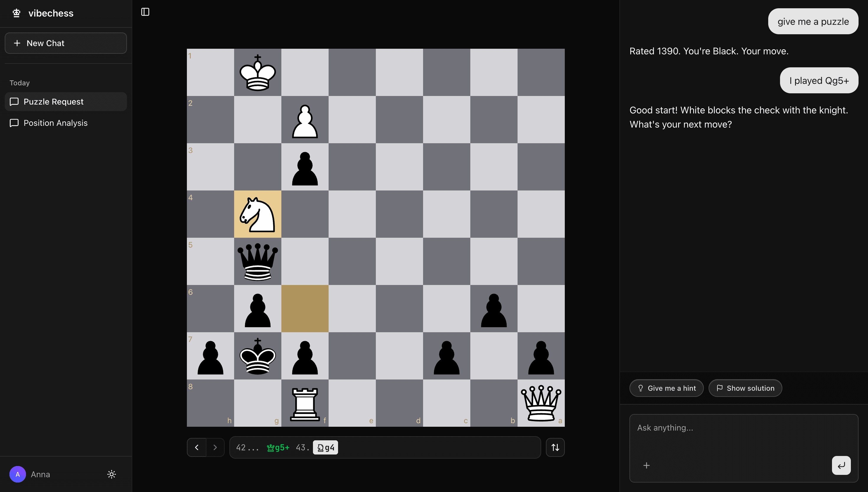Flip the board orientation
Viewport: 868px width, 492px height.
(555, 447)
